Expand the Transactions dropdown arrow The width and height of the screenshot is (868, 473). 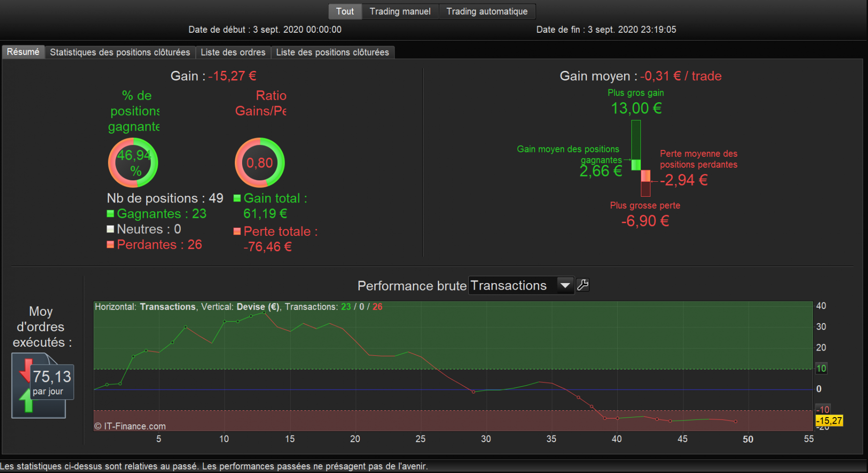[x=565, y=285]
